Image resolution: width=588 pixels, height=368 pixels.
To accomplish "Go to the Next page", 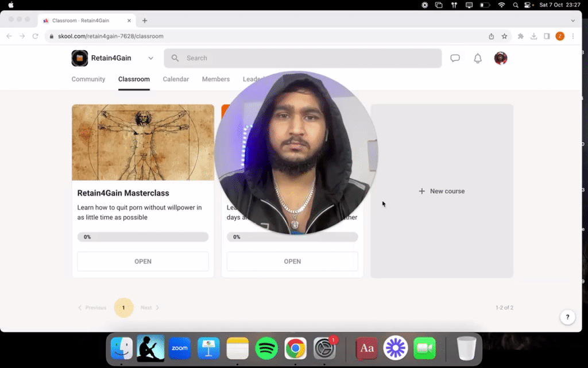I will tap(150, 308).
